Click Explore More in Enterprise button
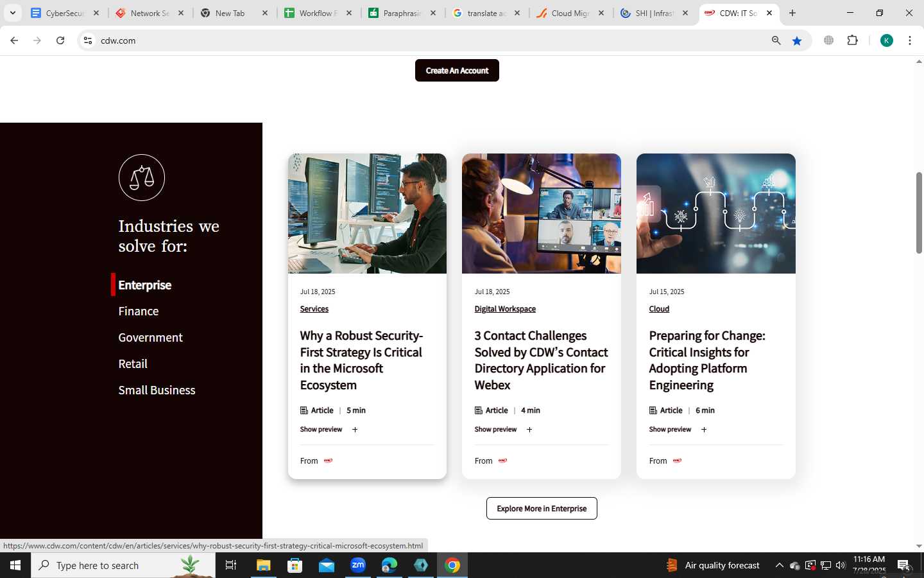Viewport: 924px width, 578px height. pos(542,509)
